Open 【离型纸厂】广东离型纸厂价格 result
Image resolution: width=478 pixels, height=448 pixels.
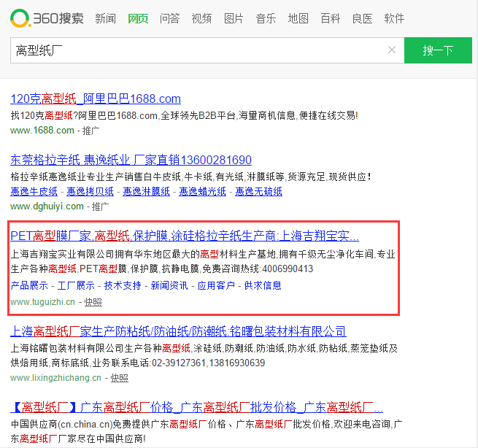(x=196, y=407)
